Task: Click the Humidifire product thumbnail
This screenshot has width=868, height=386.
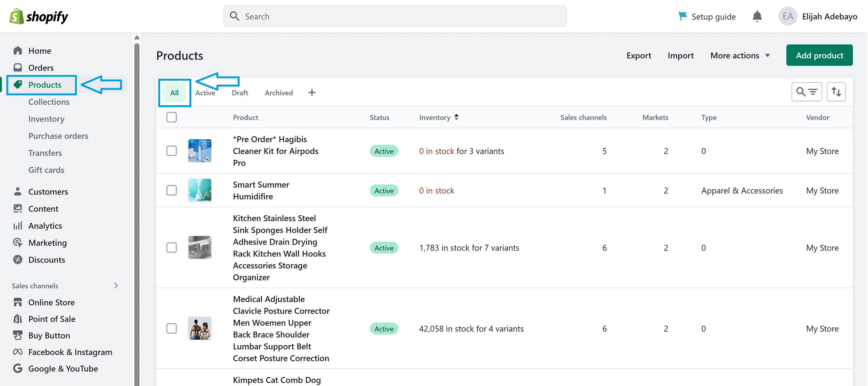Action: [200, 190]
